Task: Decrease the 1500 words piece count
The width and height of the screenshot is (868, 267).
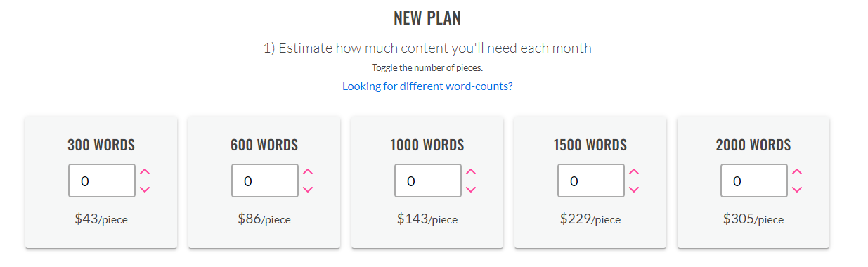Action: 634,189
